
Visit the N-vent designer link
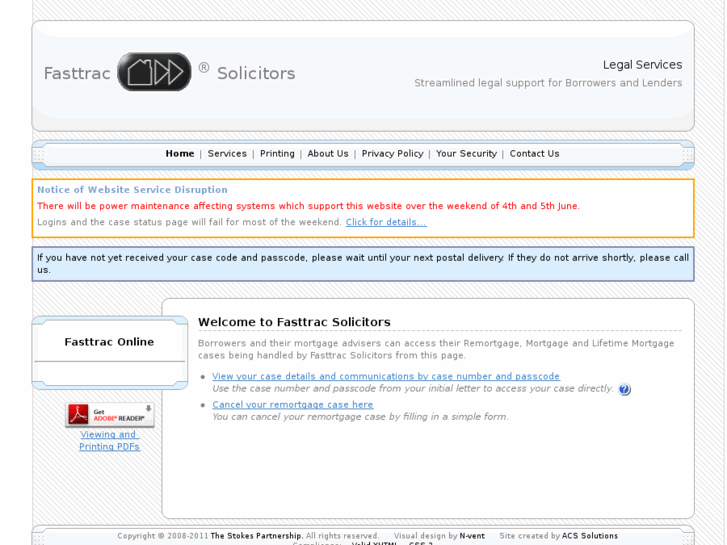pyautogui.click(x=472, y=536)
